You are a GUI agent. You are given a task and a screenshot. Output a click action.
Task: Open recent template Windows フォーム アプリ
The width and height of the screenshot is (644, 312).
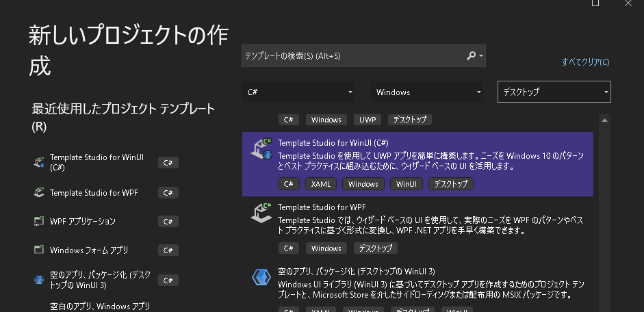(x=105, y=250)
